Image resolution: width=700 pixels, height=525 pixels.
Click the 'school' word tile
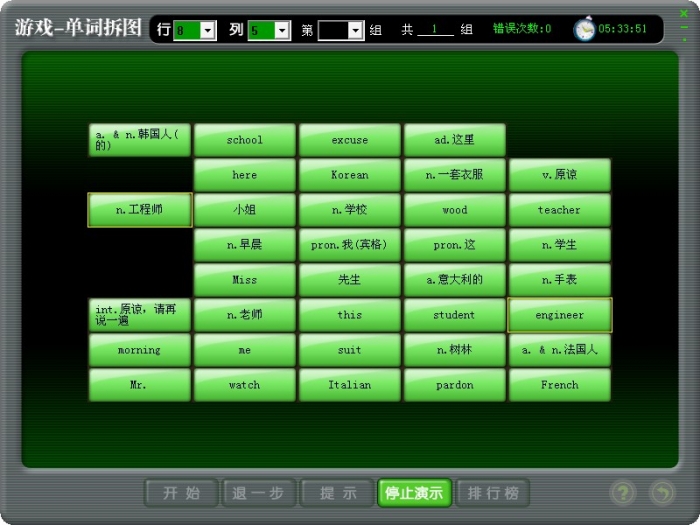pos(244,140)
